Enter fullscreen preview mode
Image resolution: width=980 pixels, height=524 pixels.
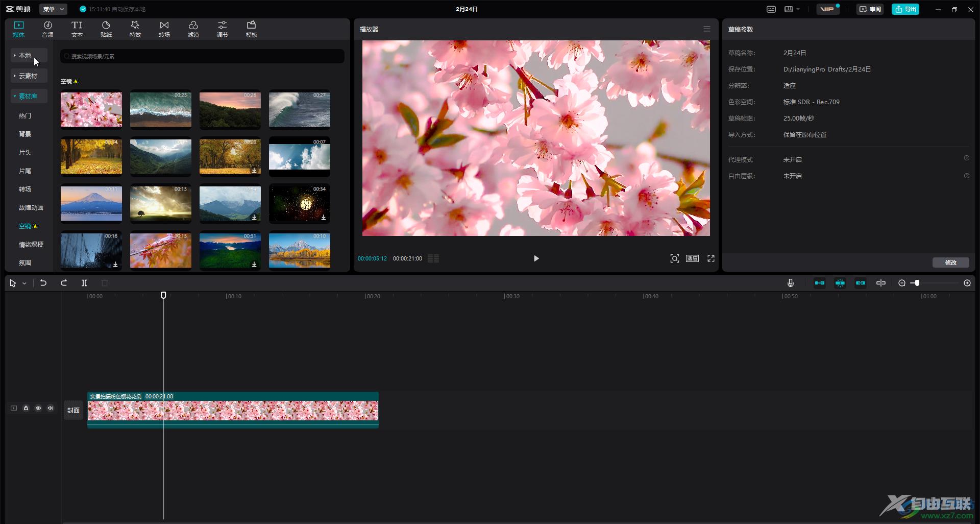coord(711,258)
